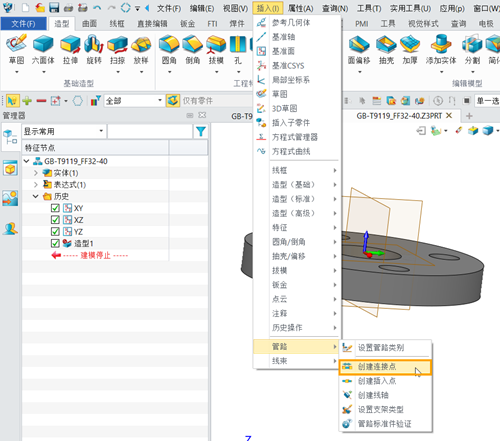Image resolution: width=500 pixels, height=441 pixels.
Task: Choose 创建插入点 from submenu
Action: (x=385, y=381)
